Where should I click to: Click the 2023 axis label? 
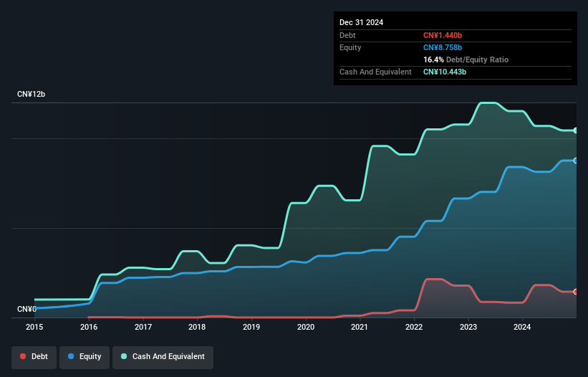[468, 327]
